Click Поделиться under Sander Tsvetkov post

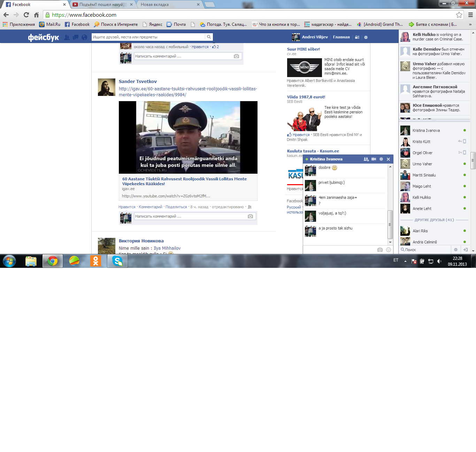[176, 207]
